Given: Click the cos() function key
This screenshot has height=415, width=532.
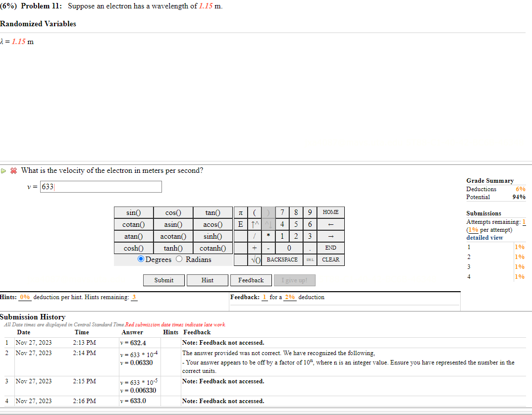Looking at the screenshot, I should (173, 212).
